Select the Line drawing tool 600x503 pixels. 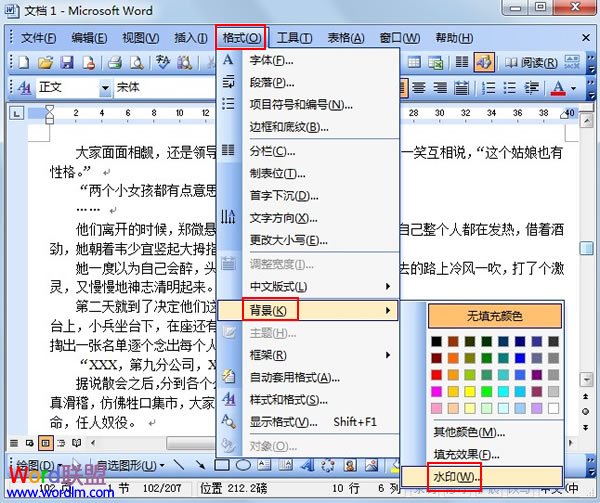click(178, 465)
